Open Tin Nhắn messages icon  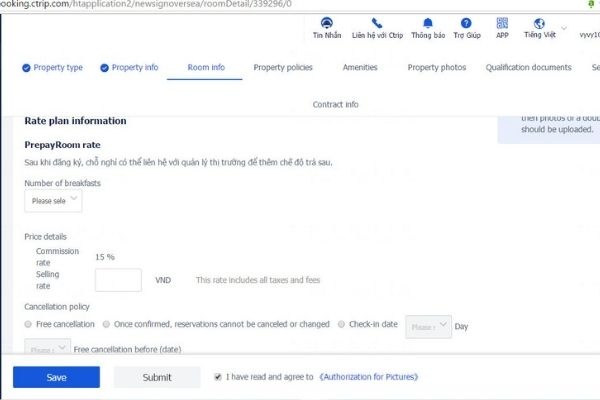326,23
